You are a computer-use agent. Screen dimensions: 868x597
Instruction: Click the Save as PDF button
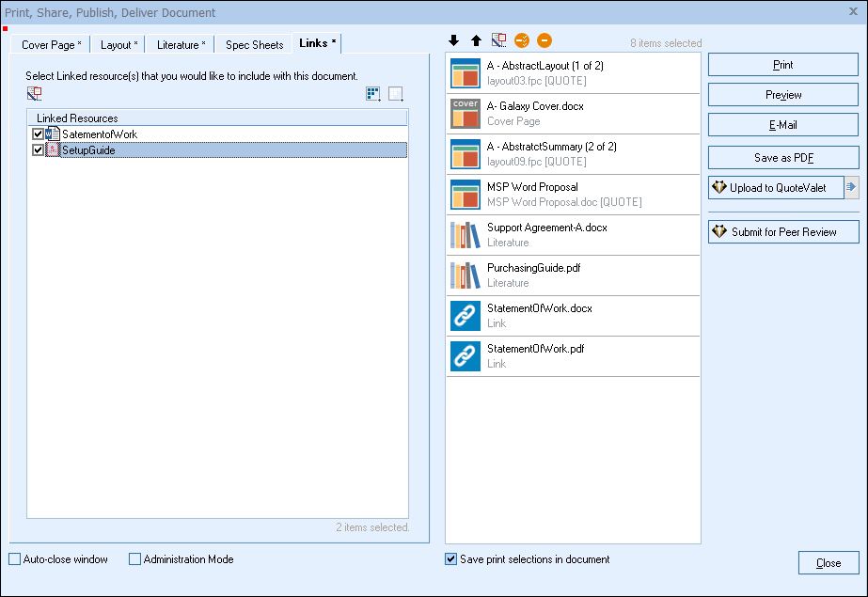pyautogui.click(x=782, y=157)
